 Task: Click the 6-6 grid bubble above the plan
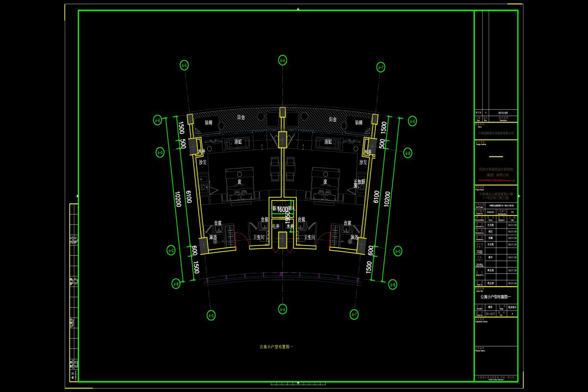point(282,60)
